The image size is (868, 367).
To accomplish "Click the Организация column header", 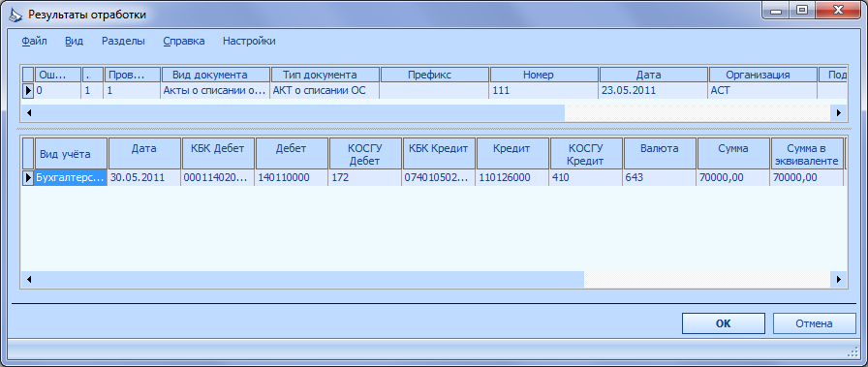I will pos(763,75).
